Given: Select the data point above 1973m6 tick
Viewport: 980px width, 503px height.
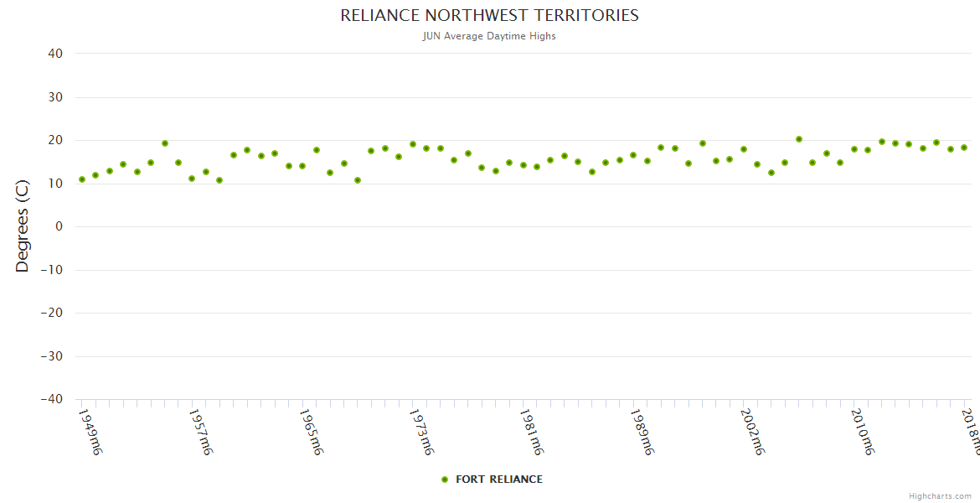Looking at the screenshot, I should tap(413, 144).
